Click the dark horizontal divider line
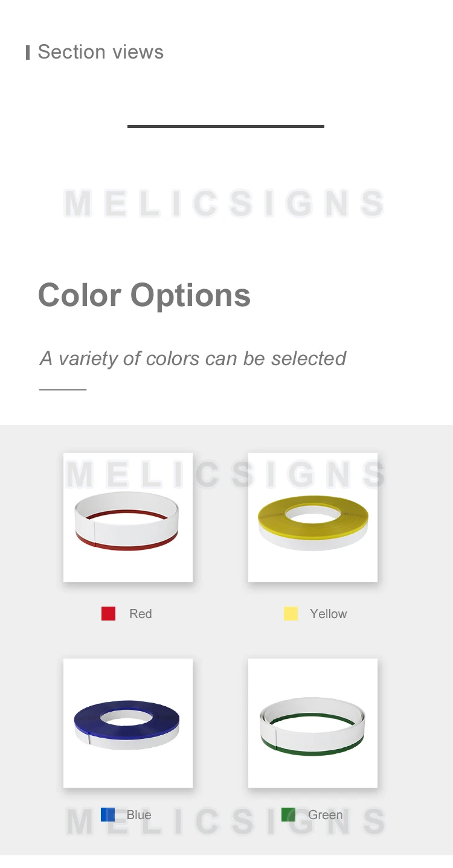This screenshot has height=868, width=453. point(226,126)
